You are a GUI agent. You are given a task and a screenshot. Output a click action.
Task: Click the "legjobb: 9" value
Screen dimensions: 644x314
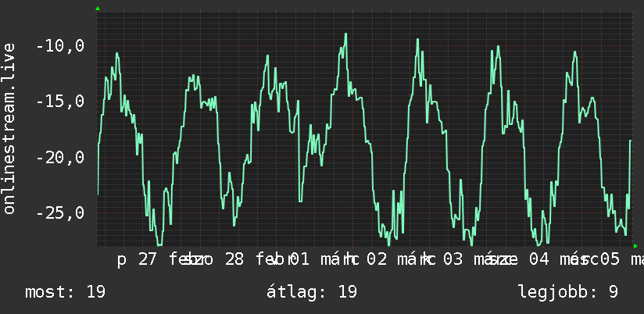pyautogui.click(x=568, y=292)
